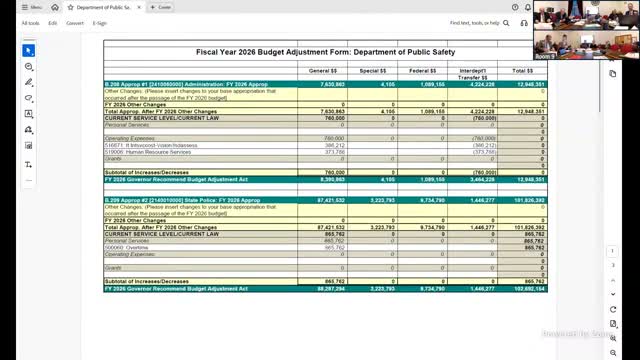Screen dimensions: 640x360
Task: Rotate the page clockwise
Action: tap(613, 309)
